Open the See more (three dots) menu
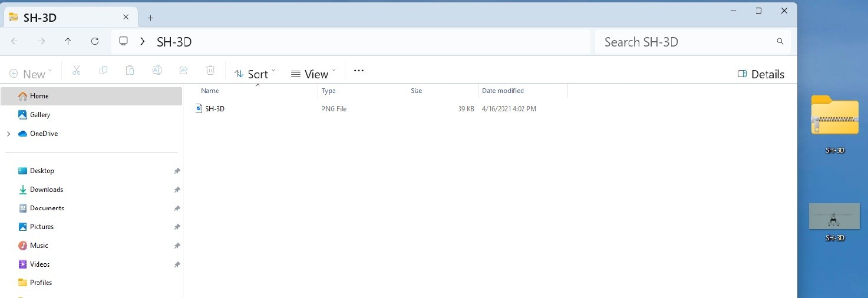Image resolution: width=868 pixels, height=298 pixels. [x=359, y=71]
